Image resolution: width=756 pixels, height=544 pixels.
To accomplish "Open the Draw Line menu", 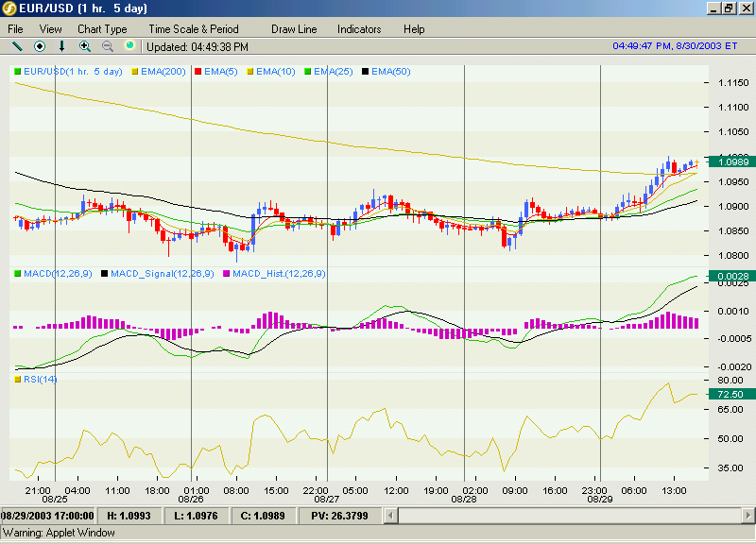I will click(294, 29).
